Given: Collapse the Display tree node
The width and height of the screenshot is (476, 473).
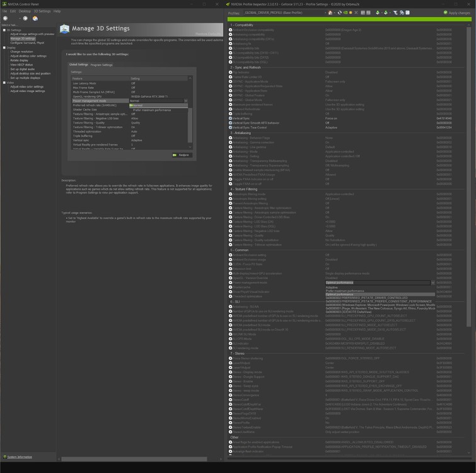Looking at the screenshot, I should pyautogui.click(x=3, y=47).
